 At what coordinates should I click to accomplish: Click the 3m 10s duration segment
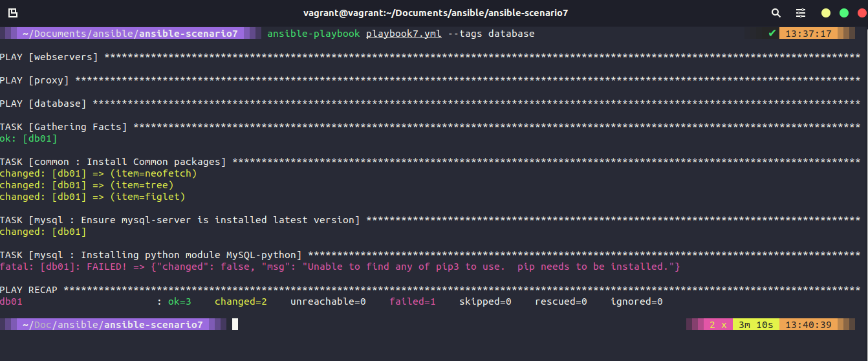point(755,325)
